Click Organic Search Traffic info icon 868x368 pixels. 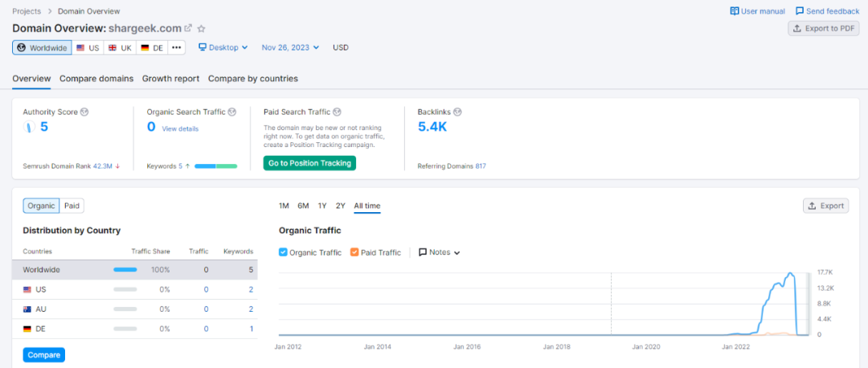pos(232,112)
